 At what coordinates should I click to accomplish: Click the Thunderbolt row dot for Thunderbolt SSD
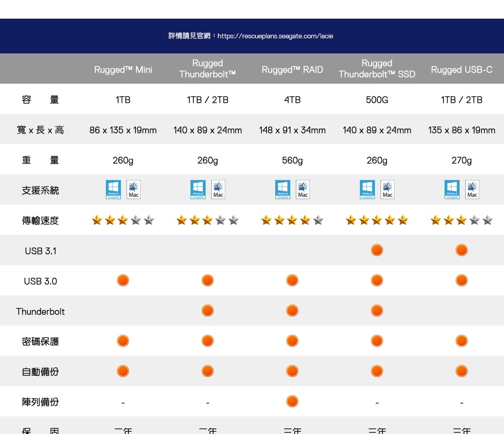[x=377, y=311]
